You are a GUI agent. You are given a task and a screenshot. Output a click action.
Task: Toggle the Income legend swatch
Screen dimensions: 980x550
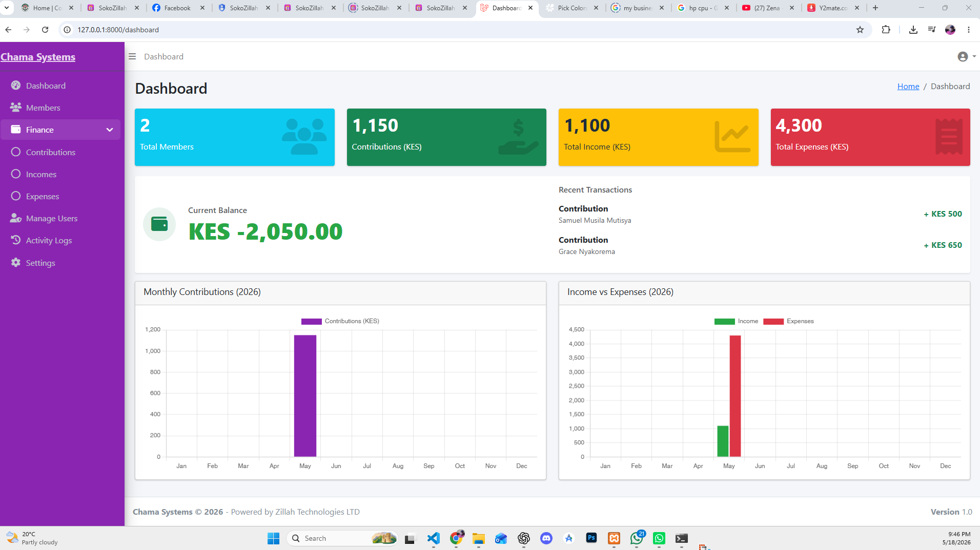[x=724, y=322]
